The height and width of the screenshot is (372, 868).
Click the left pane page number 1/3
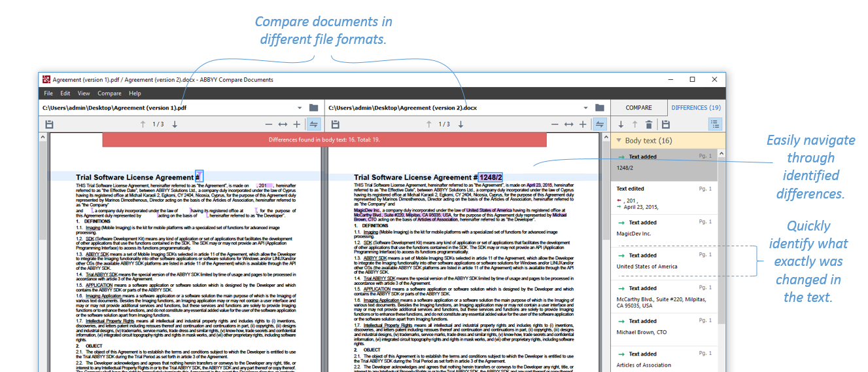click(x=158, y=124)
